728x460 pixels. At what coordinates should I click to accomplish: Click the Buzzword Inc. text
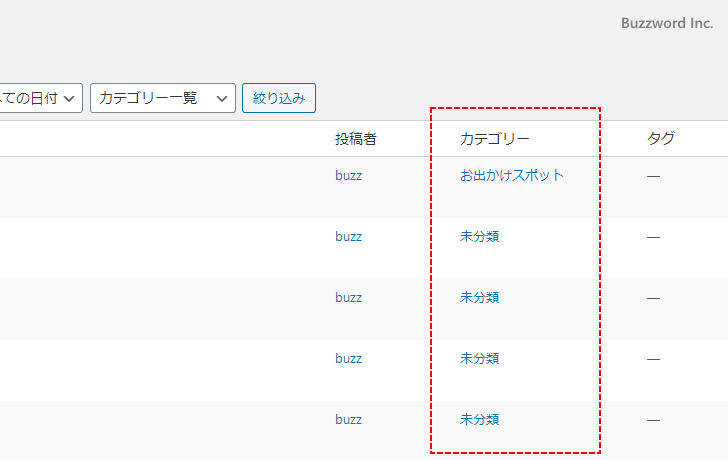click(x=666, y=23)
